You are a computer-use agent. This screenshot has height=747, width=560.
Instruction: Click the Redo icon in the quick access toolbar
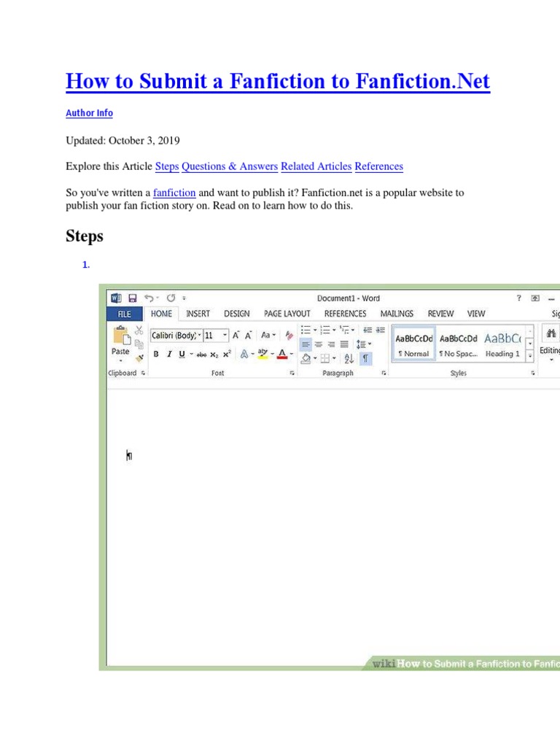(171, 298)
